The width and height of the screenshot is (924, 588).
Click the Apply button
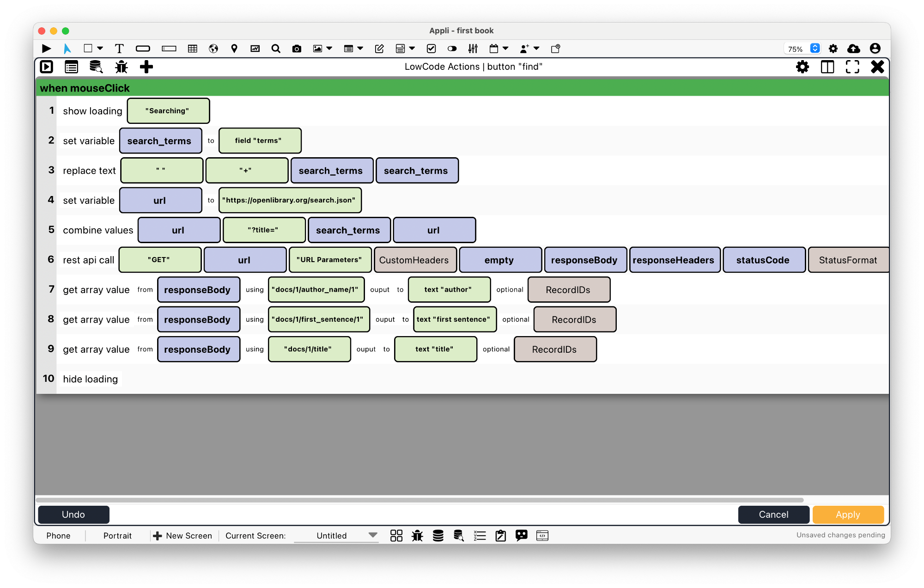(x=847, y=514)
